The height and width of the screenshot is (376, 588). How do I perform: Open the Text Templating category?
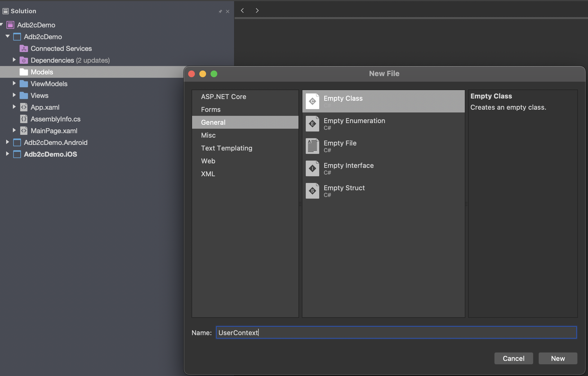pyautogui.click(x=227, y=148)
